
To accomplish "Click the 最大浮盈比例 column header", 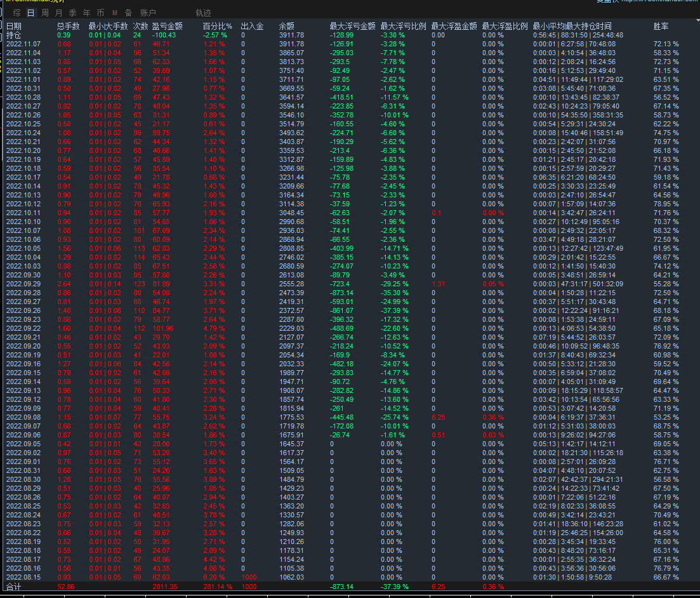I will [x=505, y=27].
